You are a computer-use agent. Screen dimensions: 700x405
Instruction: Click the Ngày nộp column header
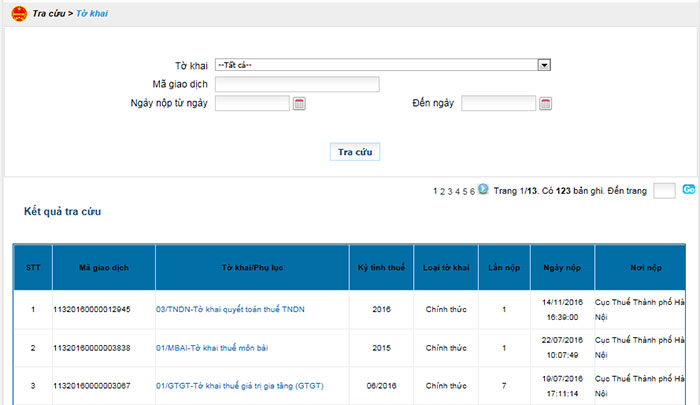(562, 268)
